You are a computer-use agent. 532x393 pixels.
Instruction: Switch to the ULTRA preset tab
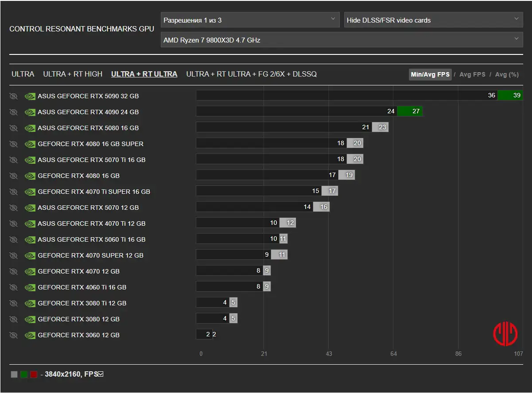pos(23,74)
